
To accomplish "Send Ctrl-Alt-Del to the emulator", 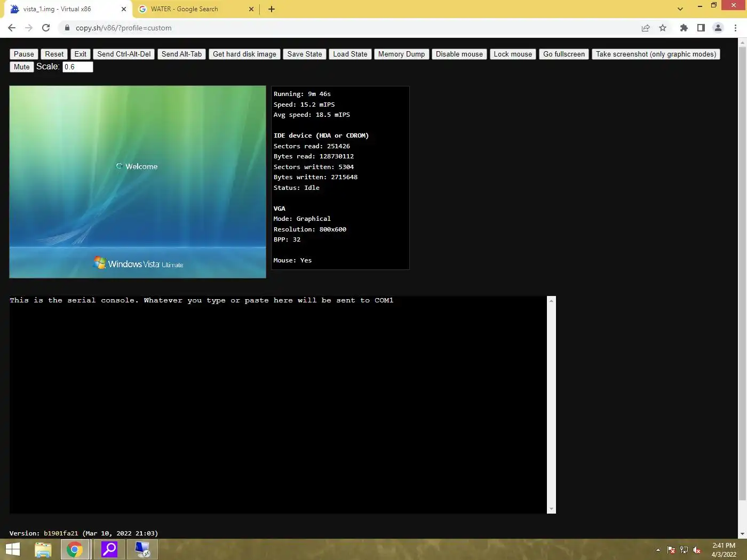I will (124, 54).
